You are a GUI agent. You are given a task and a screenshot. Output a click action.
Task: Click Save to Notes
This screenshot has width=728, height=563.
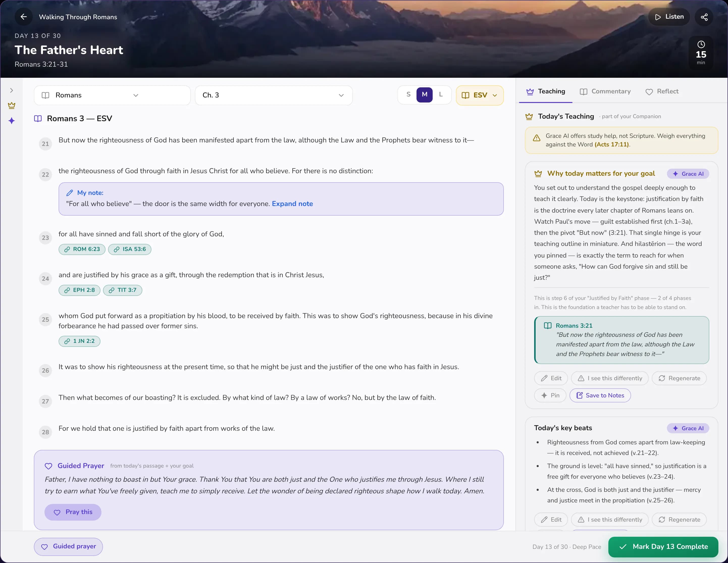tap(600, 396)
